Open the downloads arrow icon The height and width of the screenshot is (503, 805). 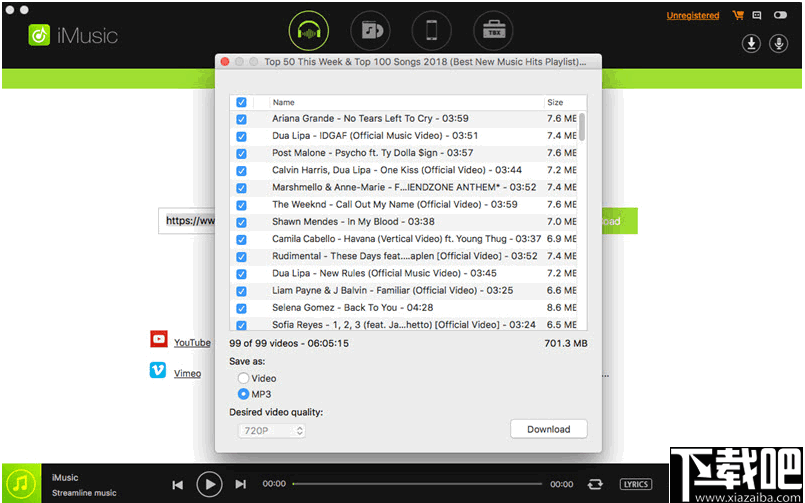[x=751, y=44]
